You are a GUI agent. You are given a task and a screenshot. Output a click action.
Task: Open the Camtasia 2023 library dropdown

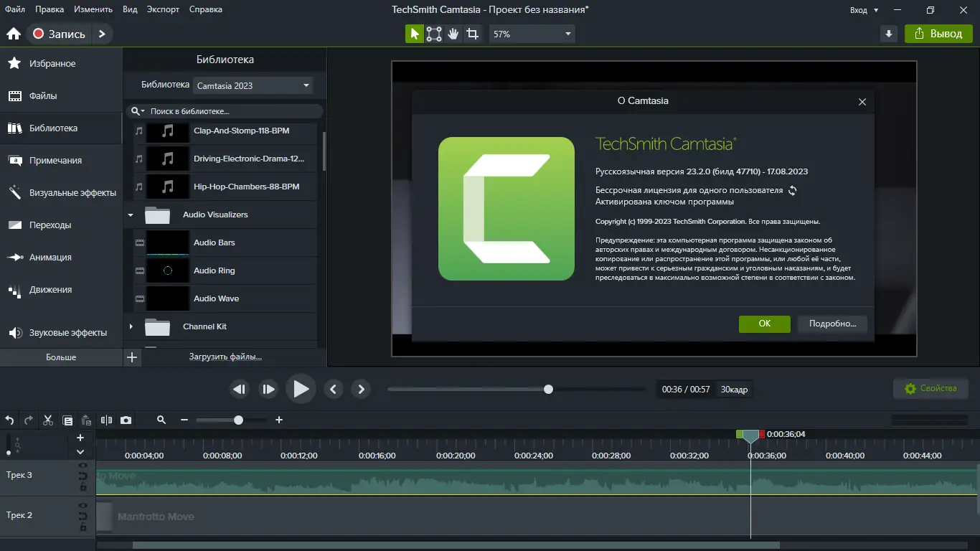coord(253,85)
